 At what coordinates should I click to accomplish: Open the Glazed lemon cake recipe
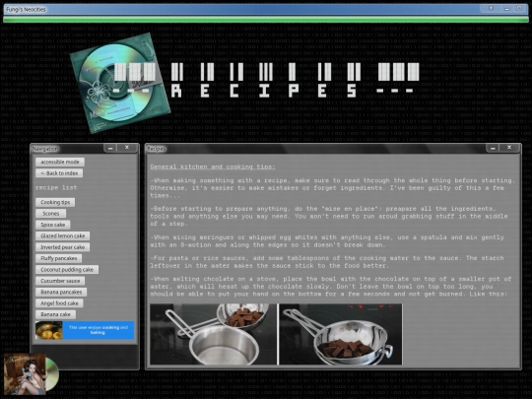point(63,235)
